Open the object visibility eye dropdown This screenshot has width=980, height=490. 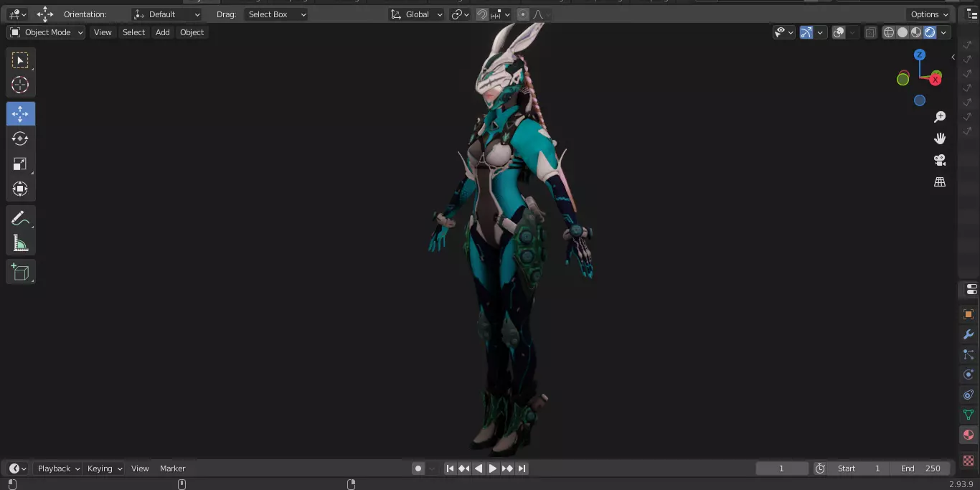784,32
